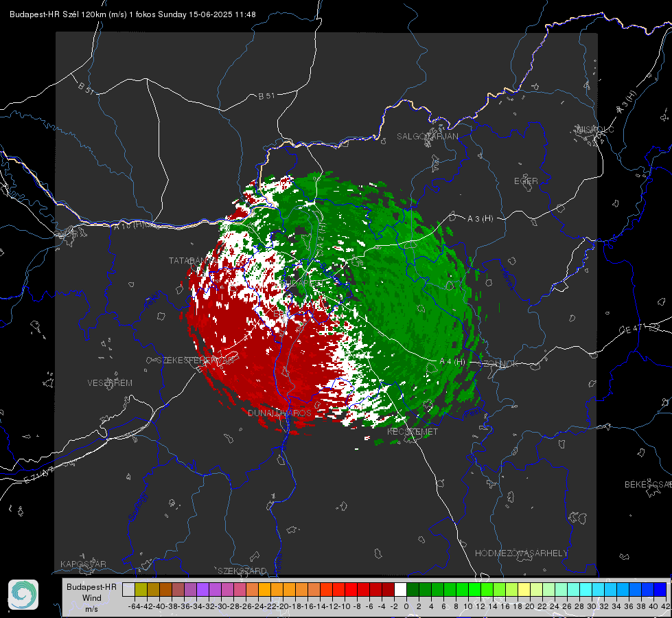The width and height of the screenshot is (672, 618).
Task: Click the swirl logo icon beside legend
Action: pyautogui.click(x=23, y=595)
